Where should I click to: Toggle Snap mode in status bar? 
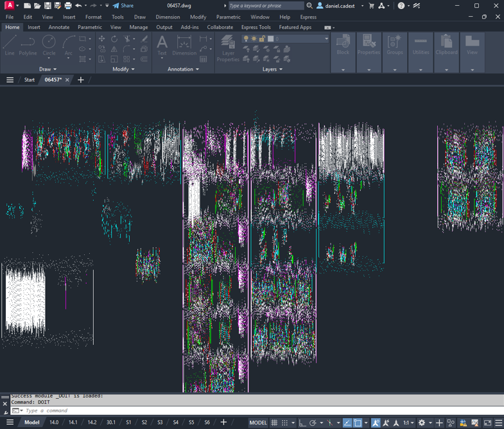pyautogui.click(x=285, y=423)
